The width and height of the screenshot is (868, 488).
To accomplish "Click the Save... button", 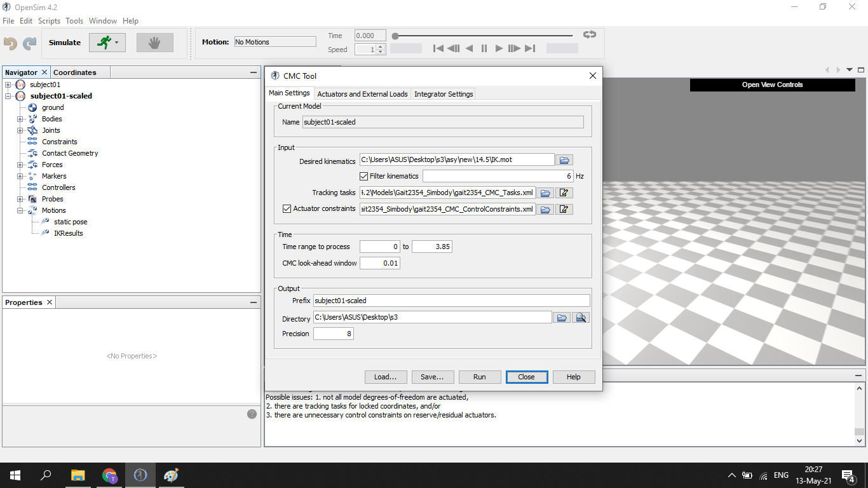I will coord(432,377).
